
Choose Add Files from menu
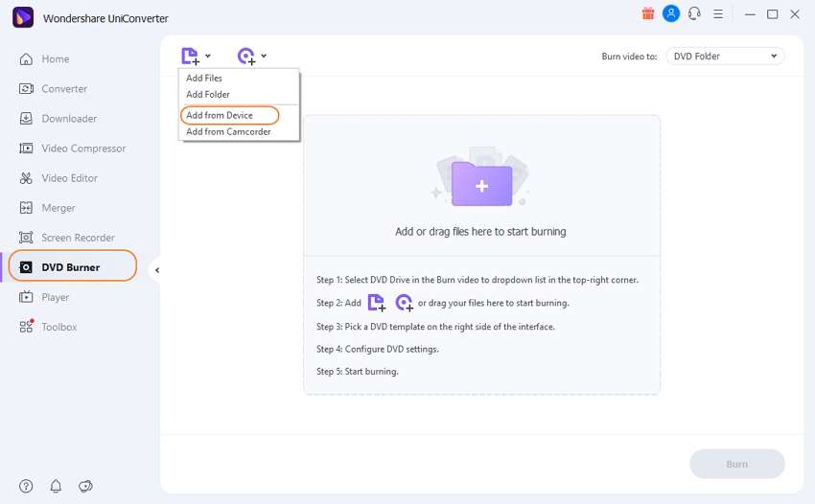[204, 78]
